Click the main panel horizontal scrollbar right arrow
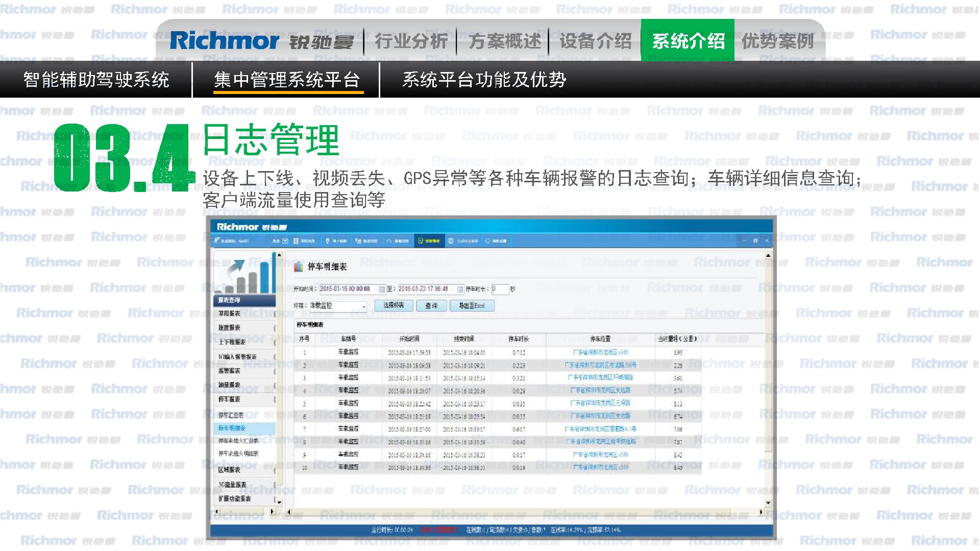The height and width of the screenshot is (551, 980). click(x=761, y=511)
